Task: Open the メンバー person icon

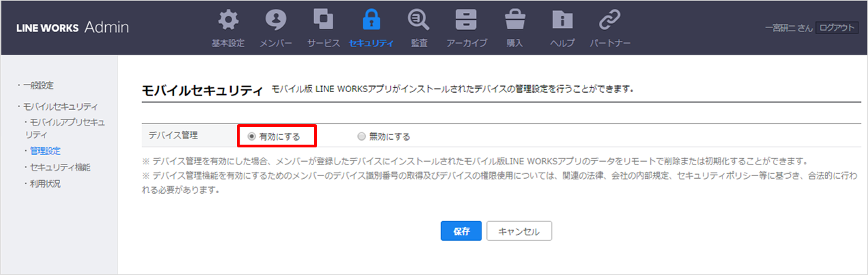Action: tap(276, 20)
